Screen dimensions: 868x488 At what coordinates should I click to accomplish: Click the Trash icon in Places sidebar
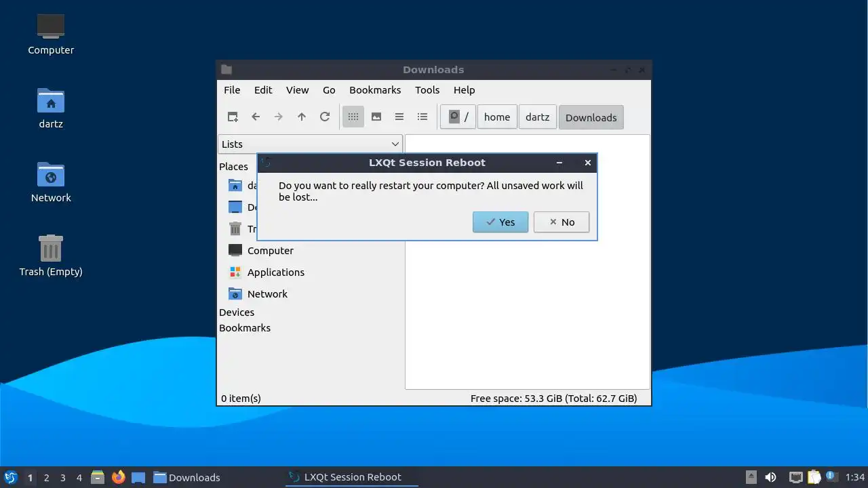pos(235,229)
